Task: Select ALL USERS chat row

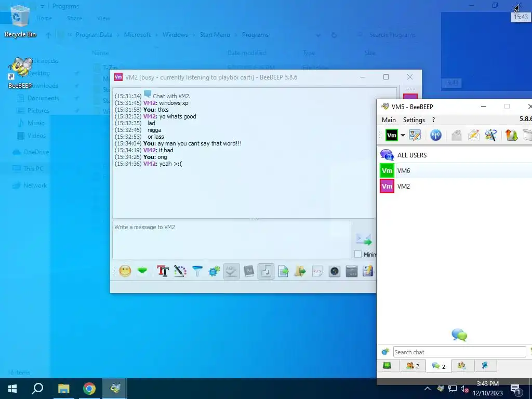Action: [x=456, y=155]
